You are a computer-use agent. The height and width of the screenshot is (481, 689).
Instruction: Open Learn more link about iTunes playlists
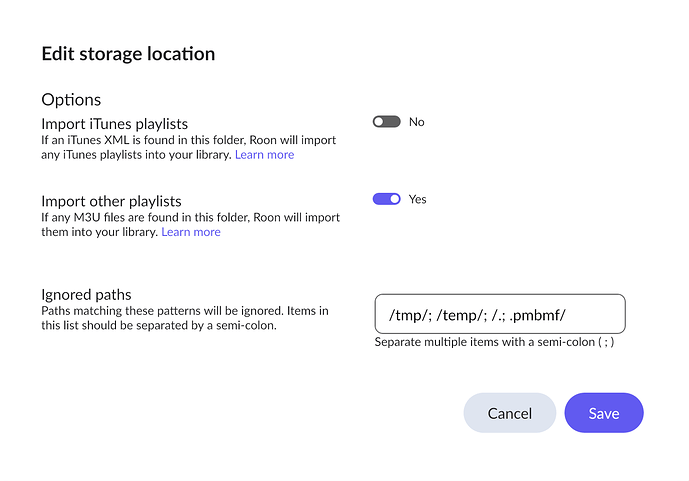pos(265,155)
